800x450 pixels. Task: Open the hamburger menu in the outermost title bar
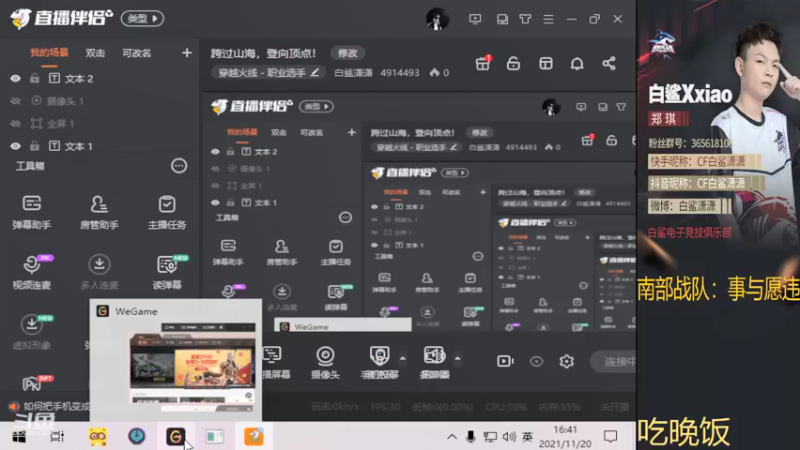548,19
